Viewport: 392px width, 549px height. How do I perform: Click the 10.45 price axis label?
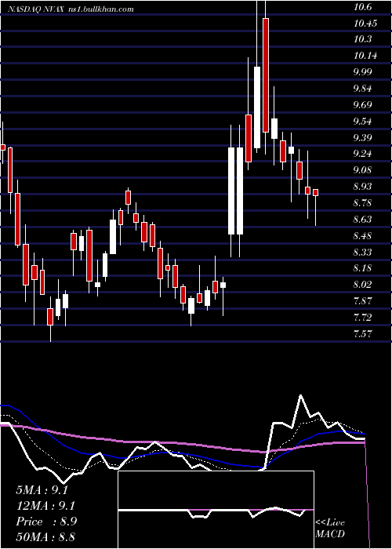(365, 24)
